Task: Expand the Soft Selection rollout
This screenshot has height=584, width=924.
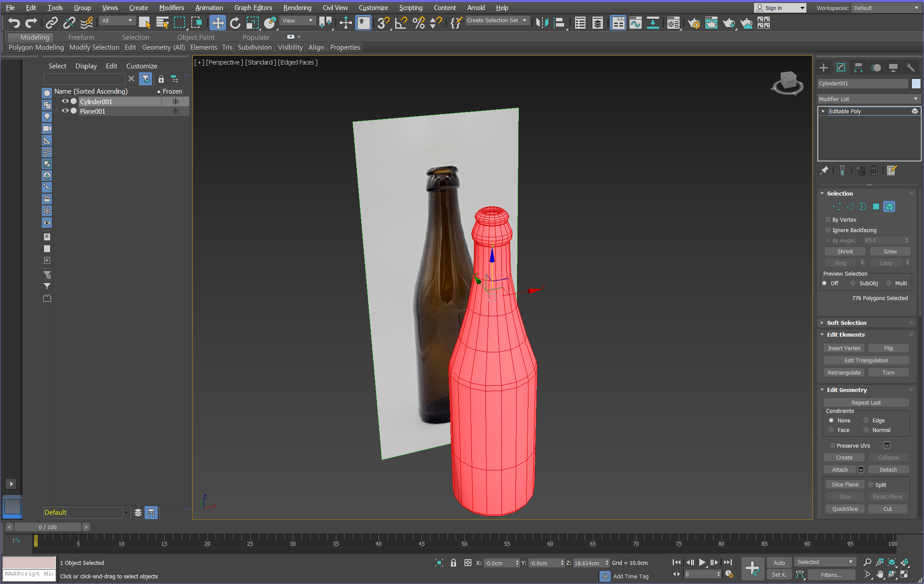Action: (x=846, y=323)
